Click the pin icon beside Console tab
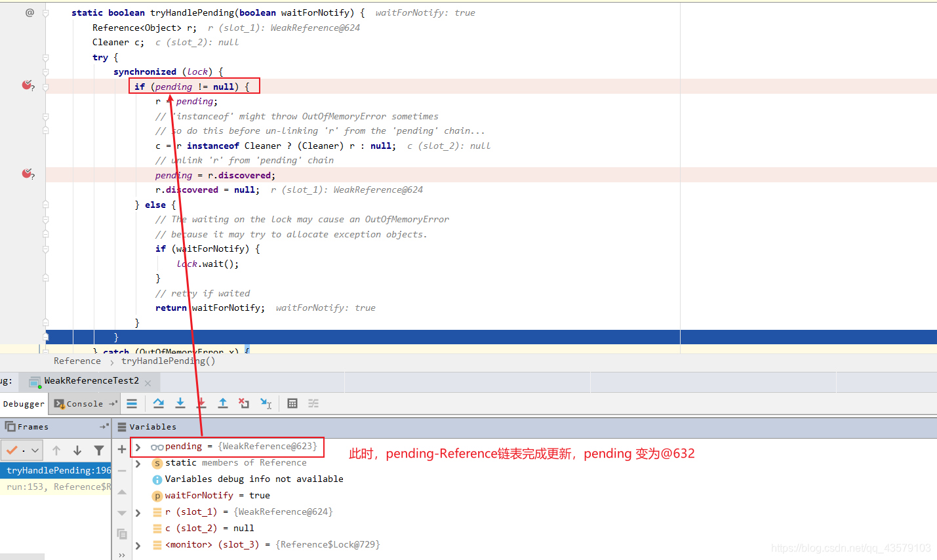937x560 pixels. tap(113, 403)
